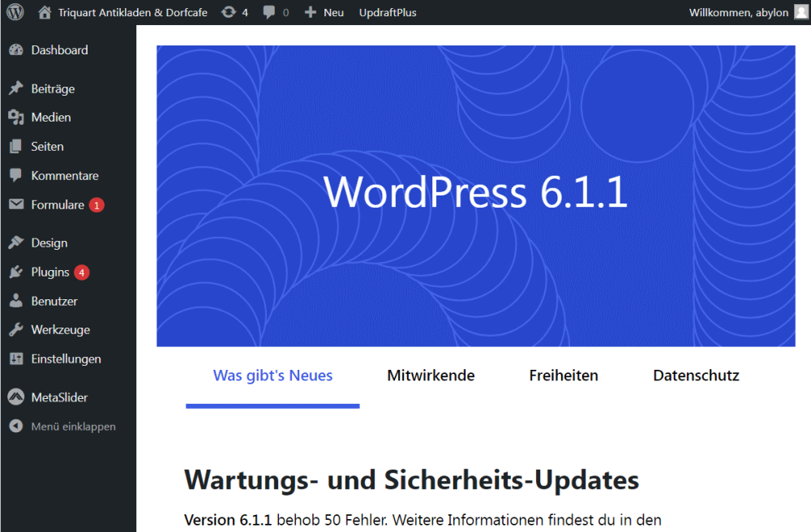Click the user avatar next to abylon
The width and height of the screenshot is (811, 532).
pyautogui.click(x=801, y=12)
